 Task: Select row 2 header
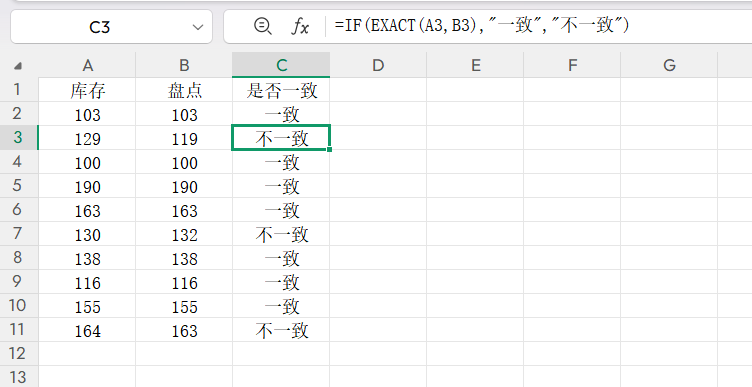[x=19, y=114]
